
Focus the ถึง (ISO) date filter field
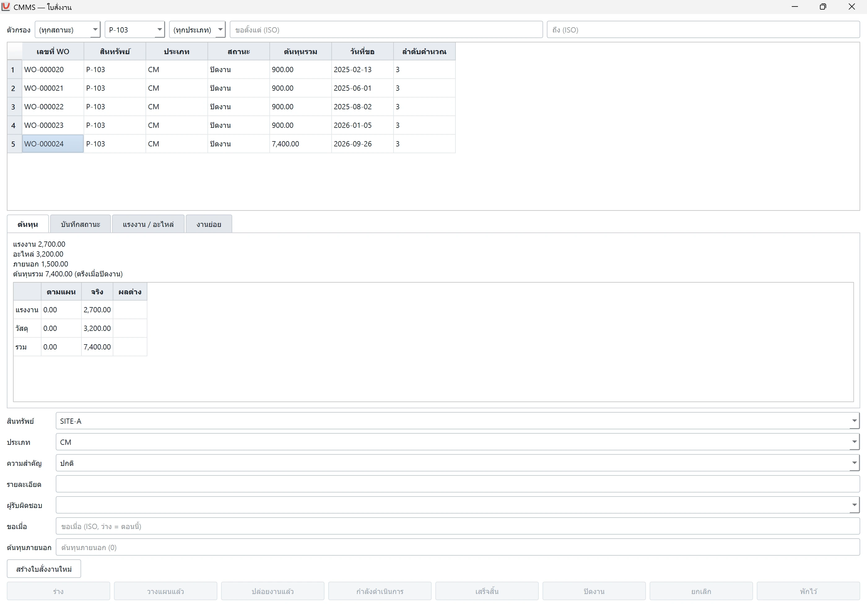[703, 30]
